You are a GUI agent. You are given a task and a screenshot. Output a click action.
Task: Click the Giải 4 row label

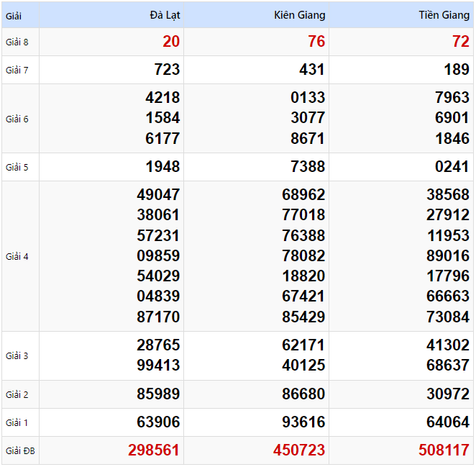pyautogui.click(x=17, y=256)
